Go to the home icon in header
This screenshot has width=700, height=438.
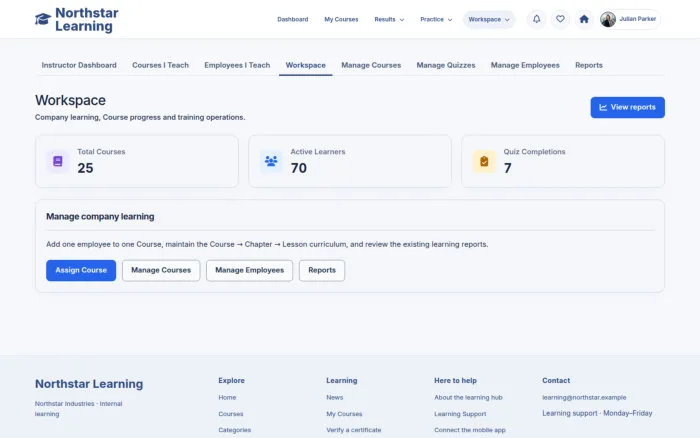click(x=584, y=19)
